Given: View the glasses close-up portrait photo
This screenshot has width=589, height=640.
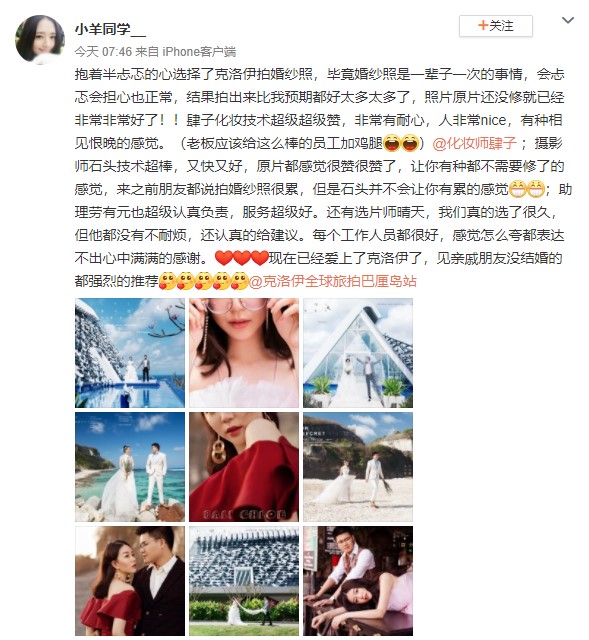Looking at the screenshot, I should tap(244, 353).
